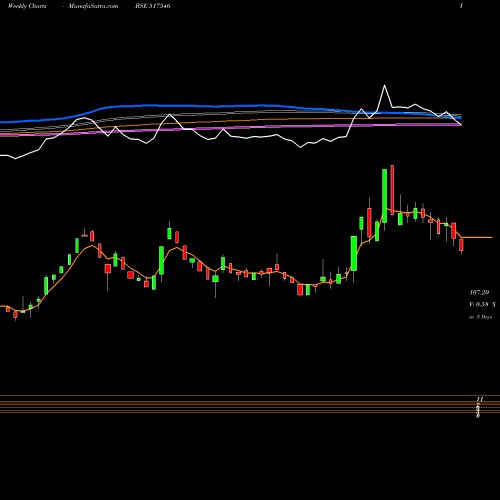Click the "in 5 Days" label

480,317
